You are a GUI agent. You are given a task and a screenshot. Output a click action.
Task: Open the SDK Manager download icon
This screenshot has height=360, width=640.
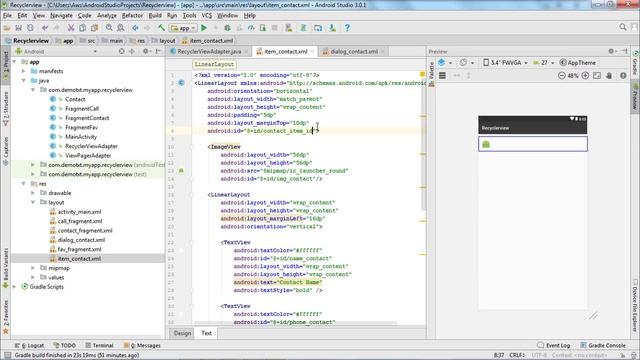[x=333, y=28]
